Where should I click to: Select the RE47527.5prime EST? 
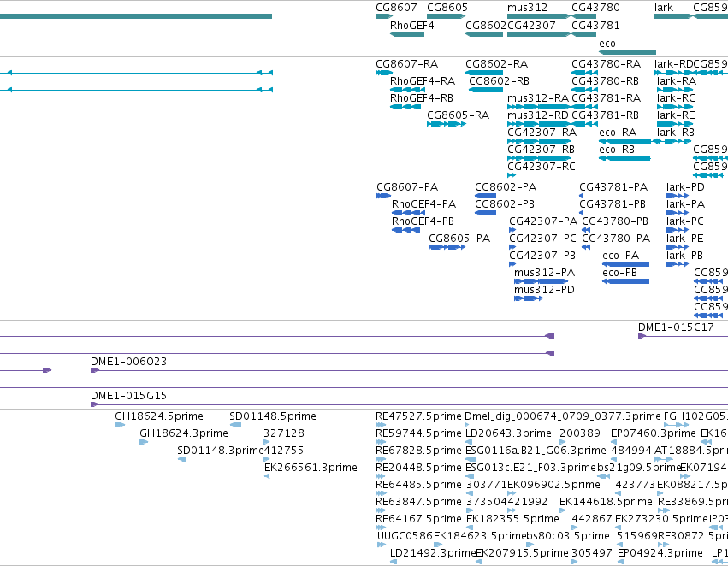[381, 425]
